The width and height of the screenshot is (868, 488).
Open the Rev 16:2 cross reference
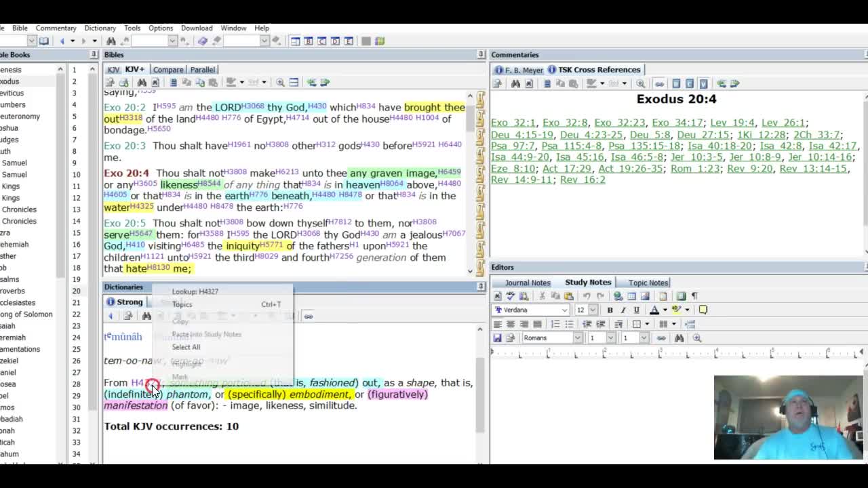[583, 180]
